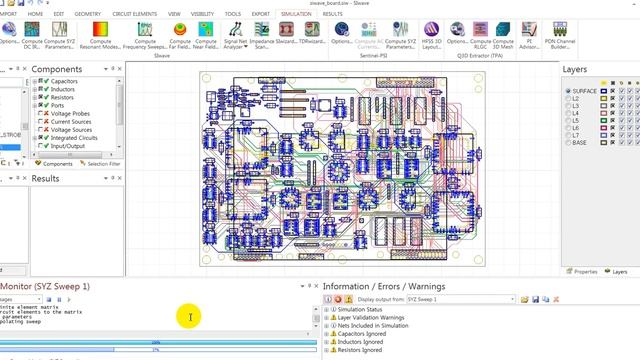Expand Inductors tree node
Screen dimensions: 640x360
tap(35, 89)
